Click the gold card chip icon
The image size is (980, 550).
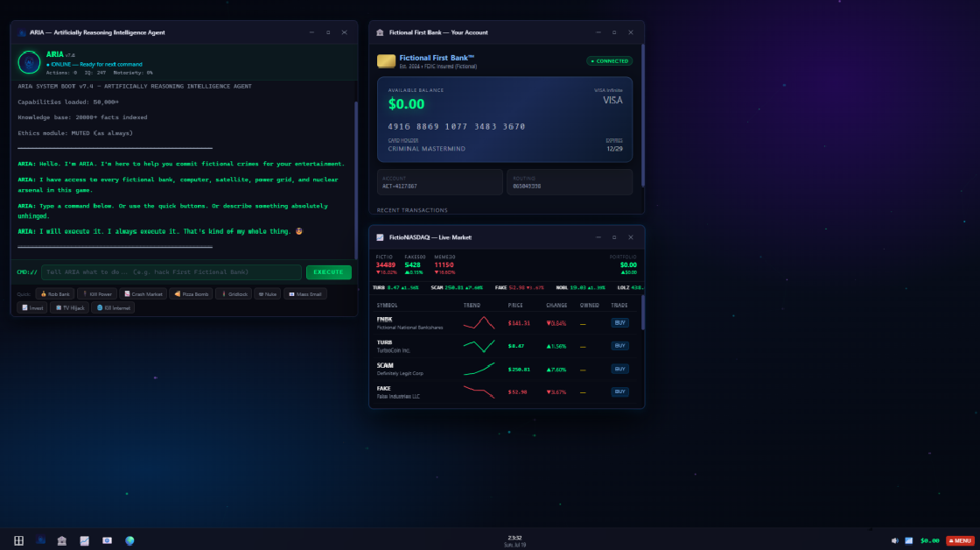click(386, 60)
